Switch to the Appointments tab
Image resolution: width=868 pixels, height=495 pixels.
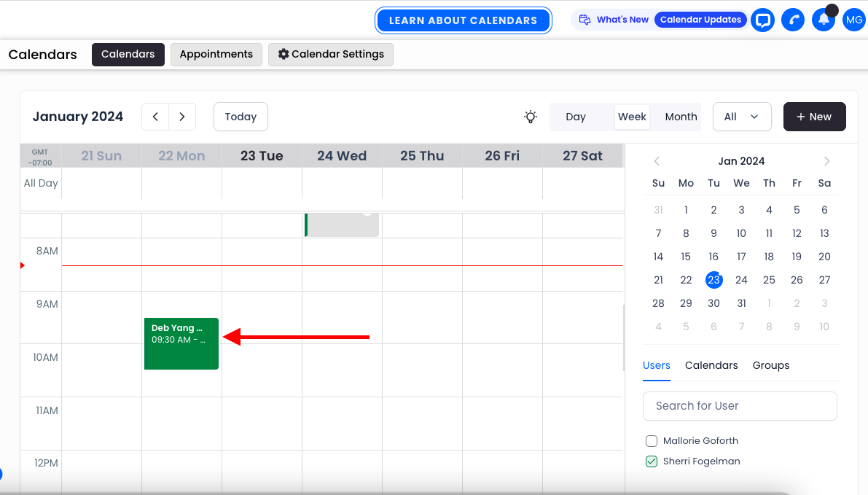coord(216,54)
